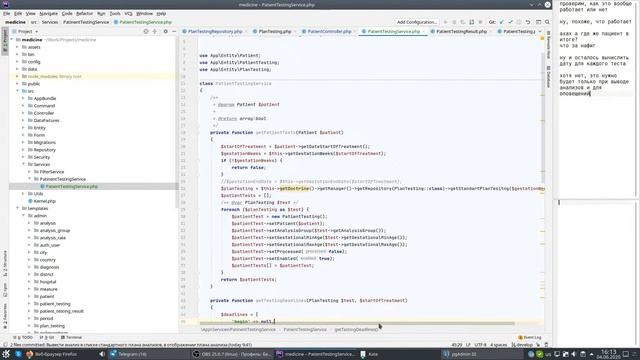The height and width of the screenshot is (360, 640).
Task: Click the editor horizontal scrollbar
Action: coord(357,323)
